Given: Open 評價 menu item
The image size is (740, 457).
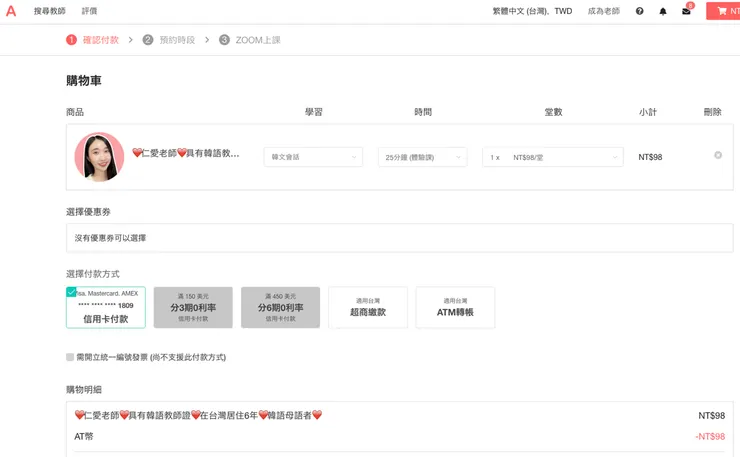Looking at the screenshot, I should (89, 11).
